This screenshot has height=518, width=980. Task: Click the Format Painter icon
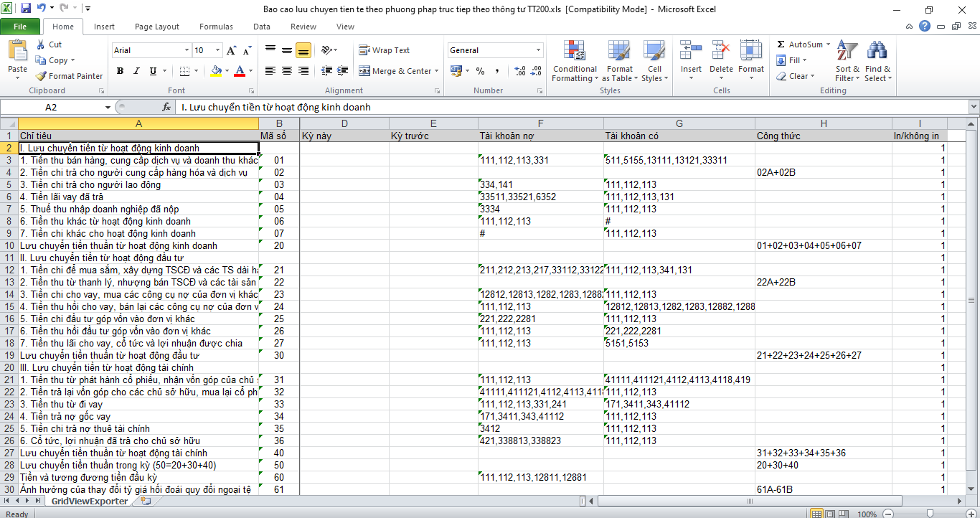42,76
